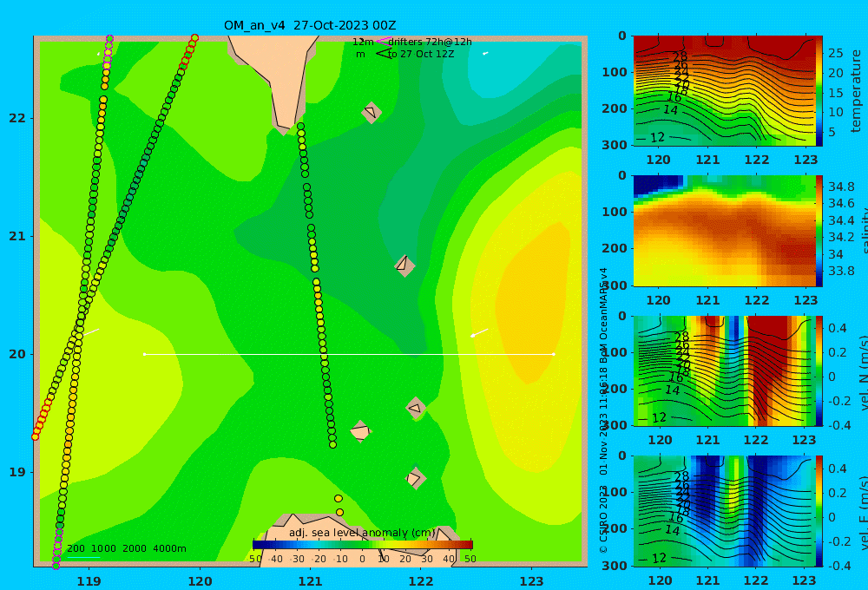This screenshot has width=868, height=590.
Task: Click the western endpoint of the white transect line
Action: (x=144, y=354)
